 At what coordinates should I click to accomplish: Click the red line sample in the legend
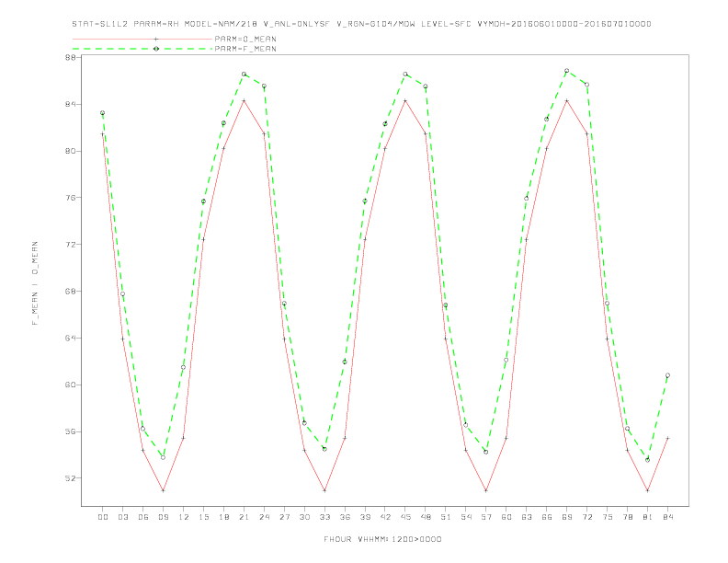point(142,39)
